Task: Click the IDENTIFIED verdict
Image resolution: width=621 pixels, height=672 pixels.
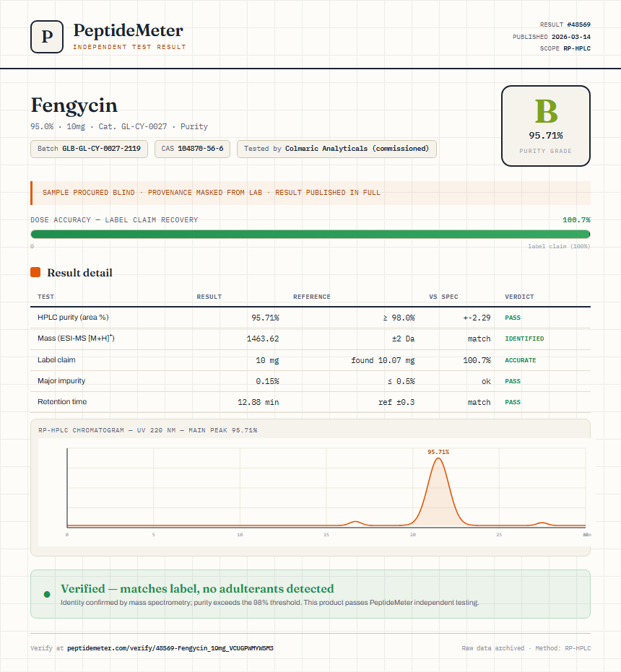Action: coord(524,339)
